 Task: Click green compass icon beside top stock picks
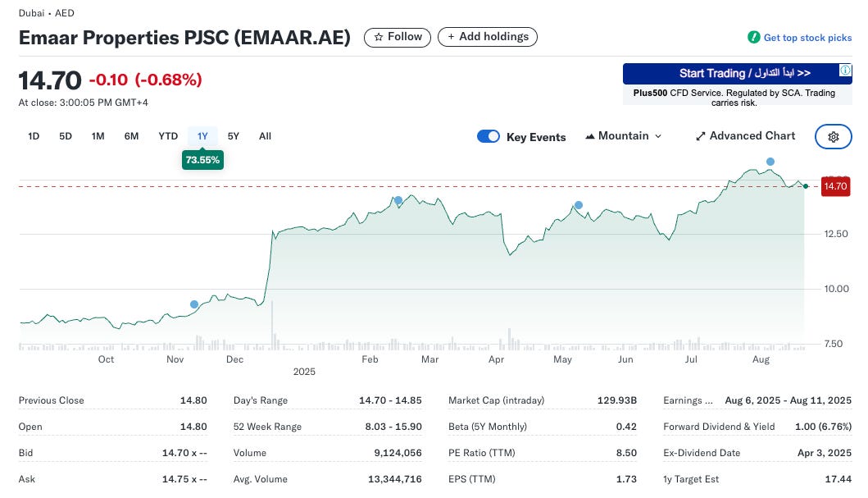pos(753,37)
